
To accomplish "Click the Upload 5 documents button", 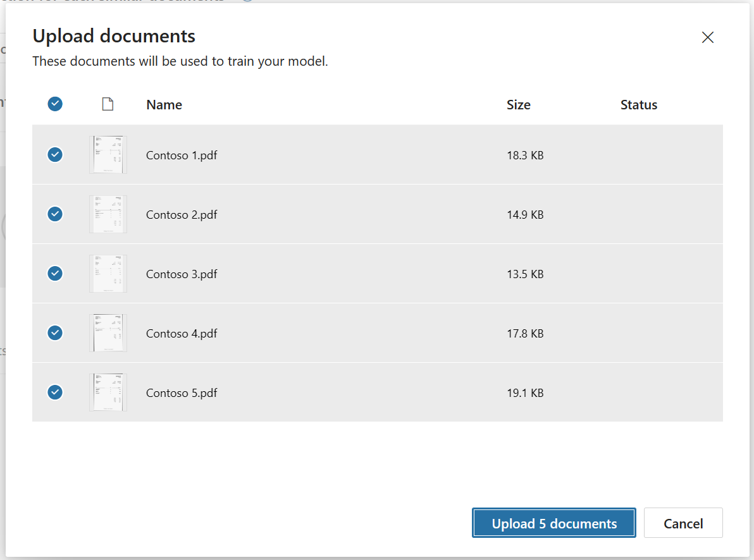I will (x=554, y=523).
